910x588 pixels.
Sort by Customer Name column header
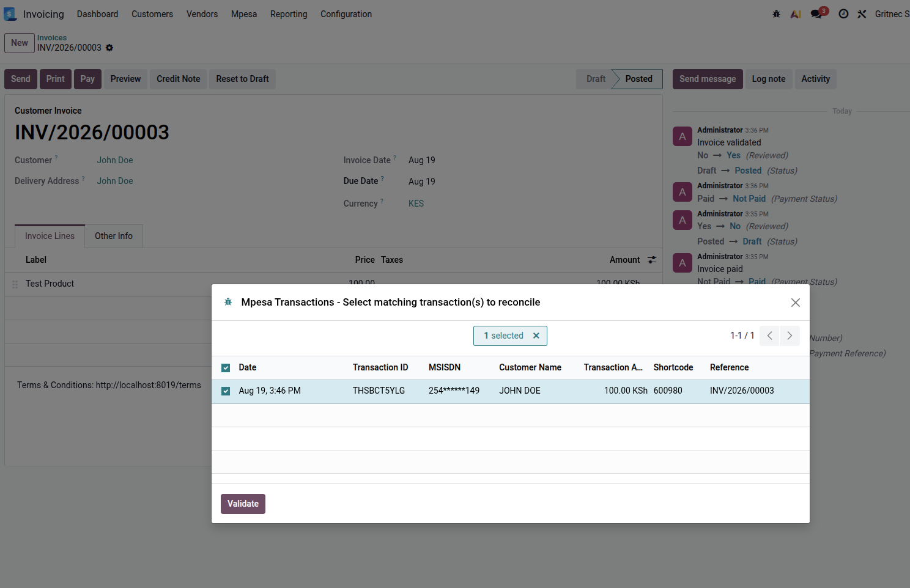pyautogui.click(x=530, y=367)
